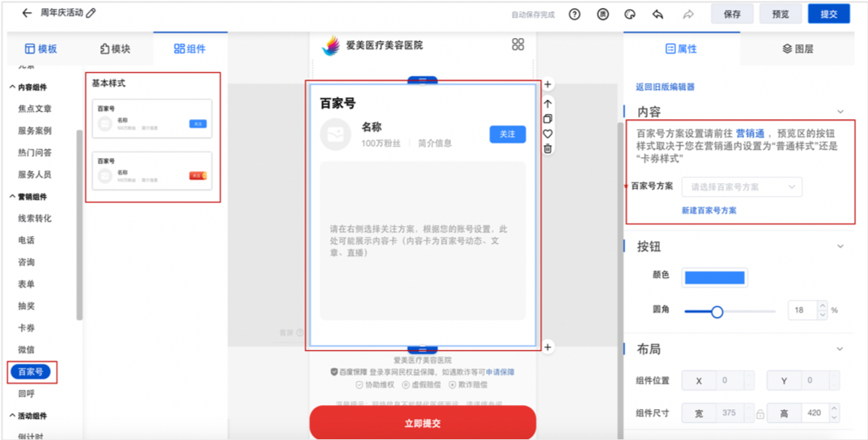Screen dimensions: 868x440
Task: Click the back arrow beside 周年庆活动
Action: [x=27, y=13]
